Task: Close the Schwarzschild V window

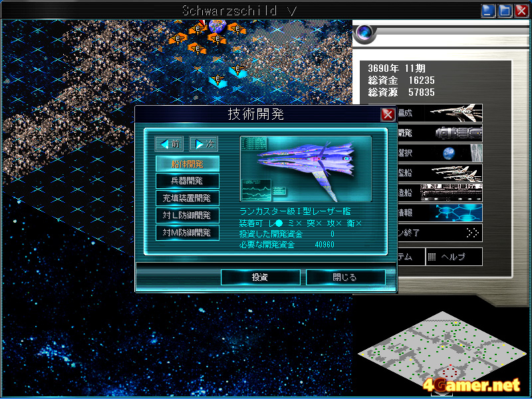Action: point(521,11)
